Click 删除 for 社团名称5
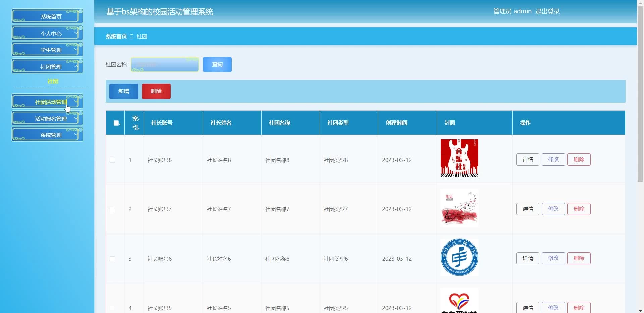 [x=579, y=308]
